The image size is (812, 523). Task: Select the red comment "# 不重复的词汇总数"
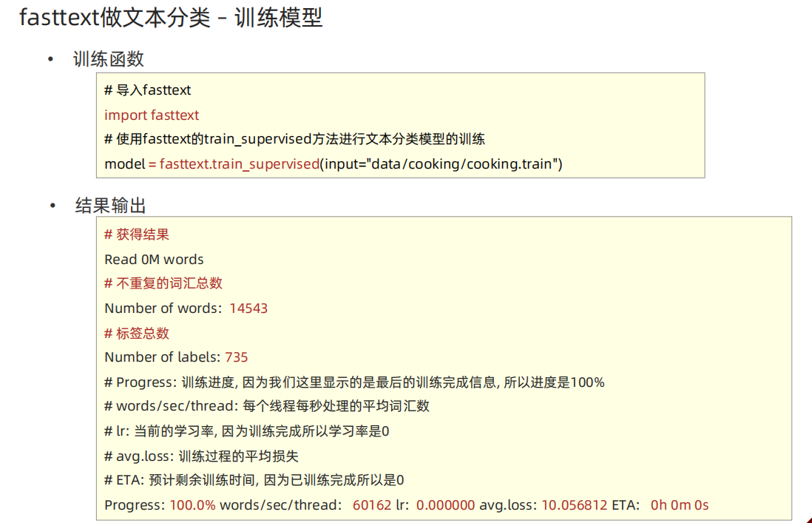pyautogui.click(x=163, y=283)
